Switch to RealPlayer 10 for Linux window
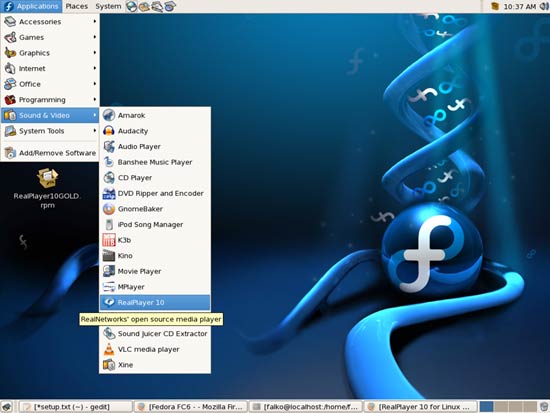550x413 pixels. 421,407
